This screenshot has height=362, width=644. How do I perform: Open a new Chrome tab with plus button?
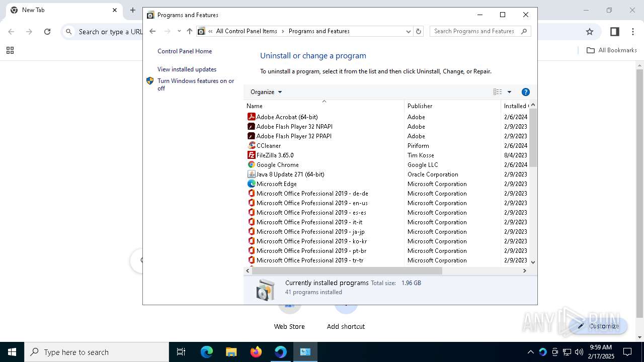[x=133, y=10]
